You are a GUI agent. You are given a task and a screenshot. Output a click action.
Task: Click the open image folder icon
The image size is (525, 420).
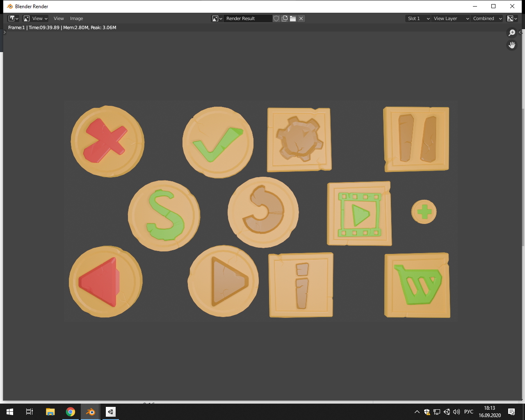coord(293,18)
